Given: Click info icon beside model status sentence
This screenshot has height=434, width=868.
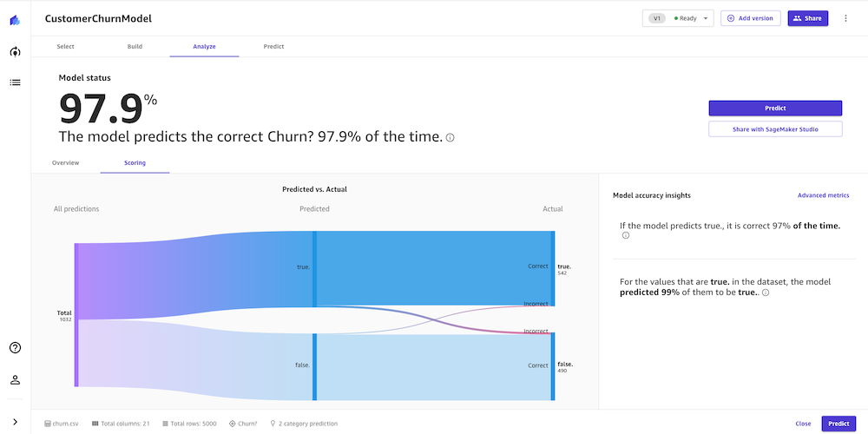Looking at the screenshot, I should pyautogui.click(x=450, y=137).
